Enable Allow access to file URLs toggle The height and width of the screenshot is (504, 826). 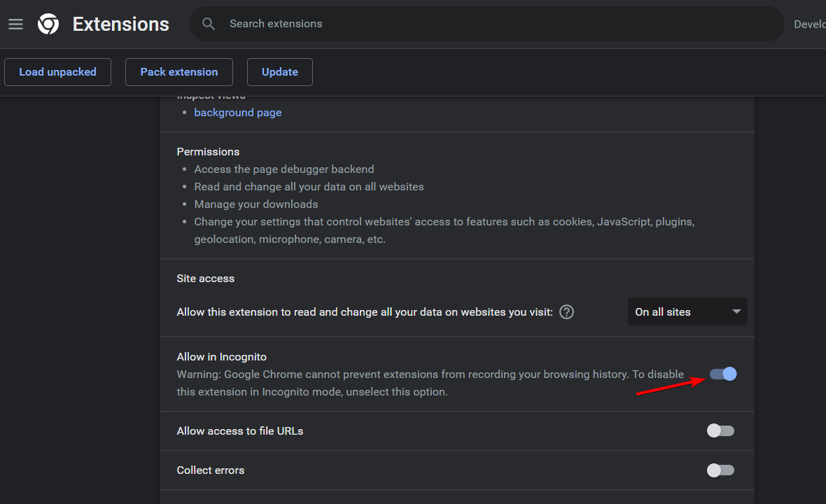720,431
